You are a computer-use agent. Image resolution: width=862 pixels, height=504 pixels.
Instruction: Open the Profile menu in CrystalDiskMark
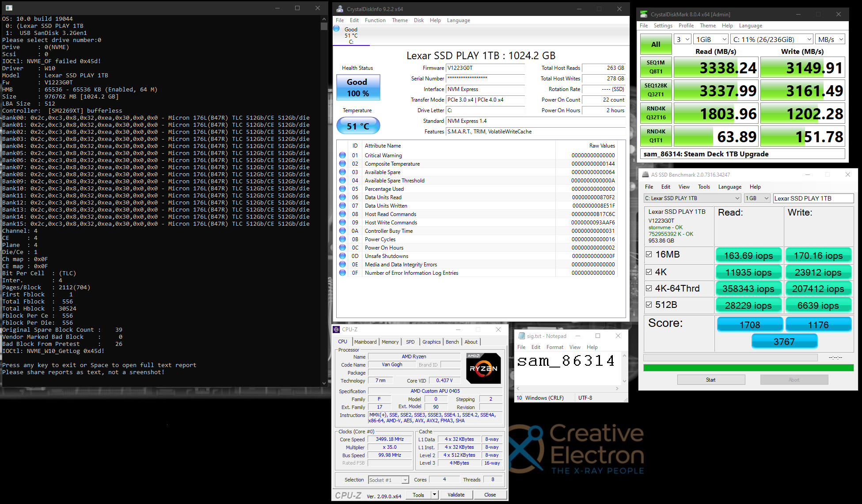tap(686, 26)
